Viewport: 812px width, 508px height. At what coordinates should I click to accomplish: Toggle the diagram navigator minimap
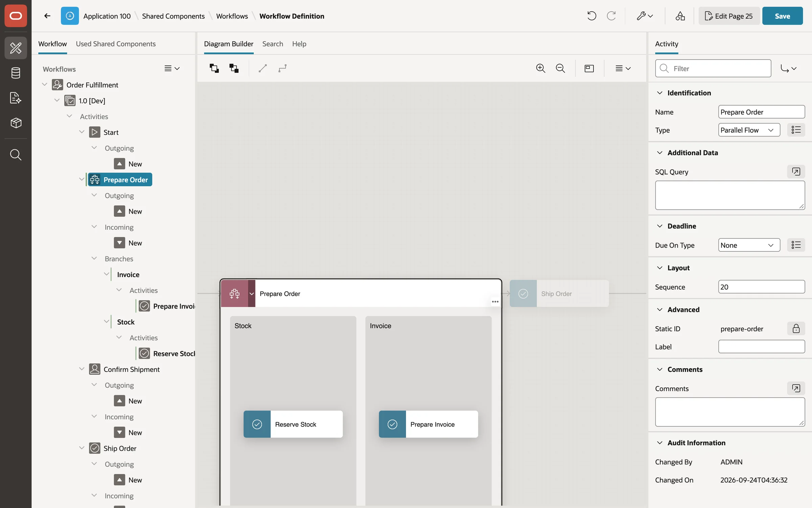tap(589, 68)
